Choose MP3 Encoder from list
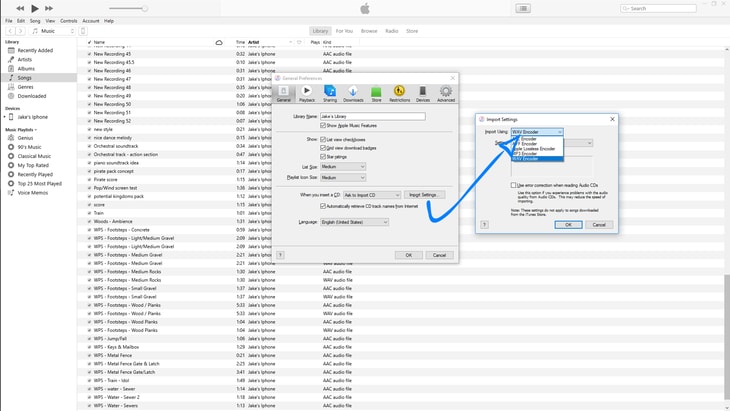Viewport: 730px width, 411px height. pos(537,154)
